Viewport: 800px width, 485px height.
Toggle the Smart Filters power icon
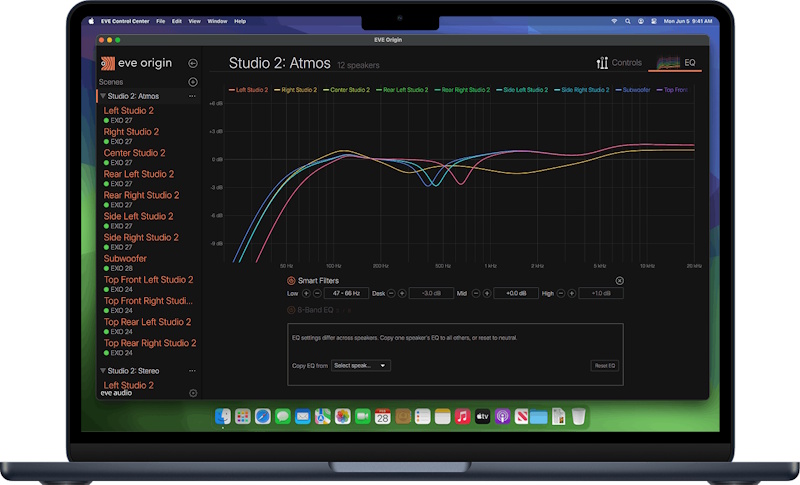(291, 280)
